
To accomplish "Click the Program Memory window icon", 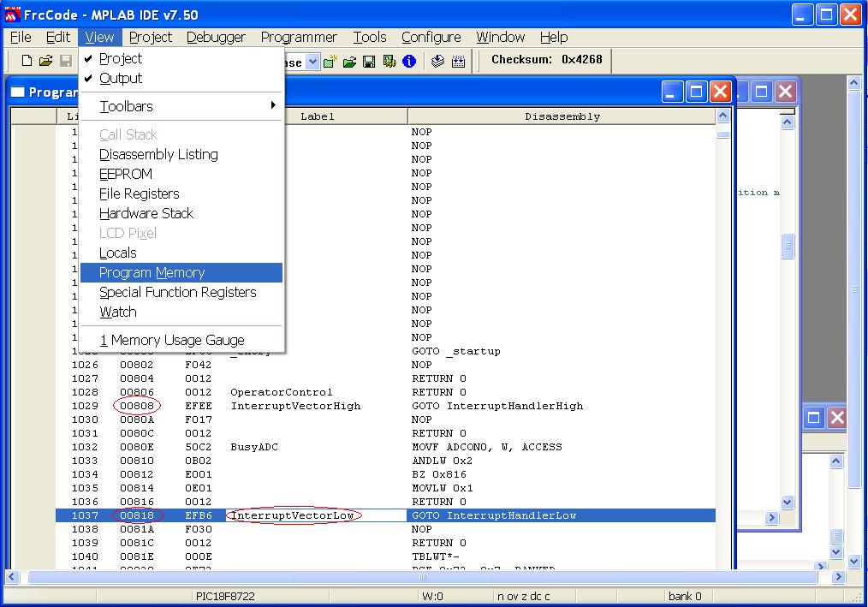I will tap(18, 92).
